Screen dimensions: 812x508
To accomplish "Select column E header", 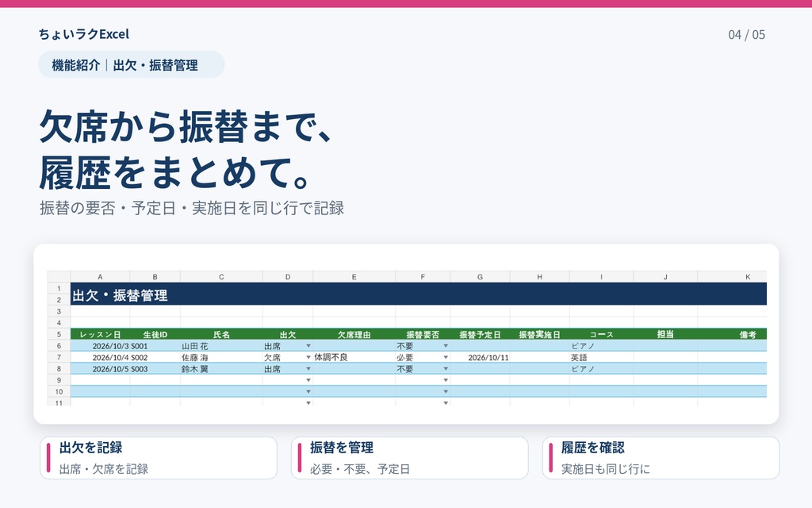I will coord(354,277).
